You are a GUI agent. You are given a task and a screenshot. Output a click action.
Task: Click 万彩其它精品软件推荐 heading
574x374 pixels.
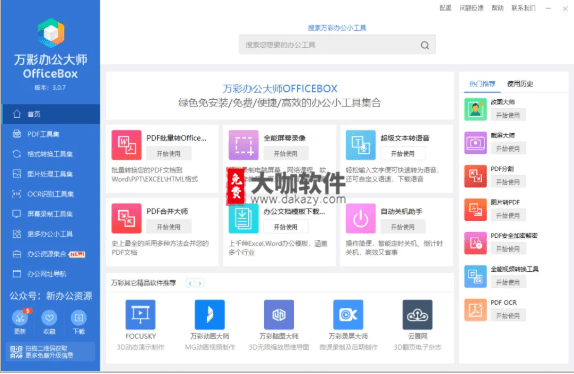pyautogui.click(x=144, y=283)
